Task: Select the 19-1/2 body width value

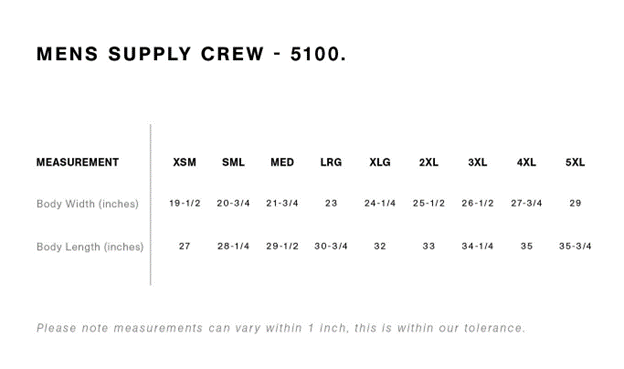Action: 185,203
